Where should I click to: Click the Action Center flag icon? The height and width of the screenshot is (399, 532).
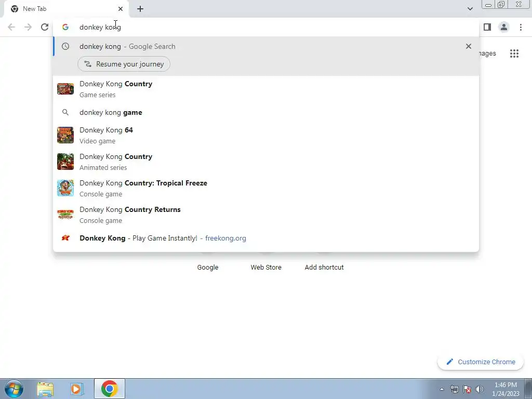coord(467,389)
